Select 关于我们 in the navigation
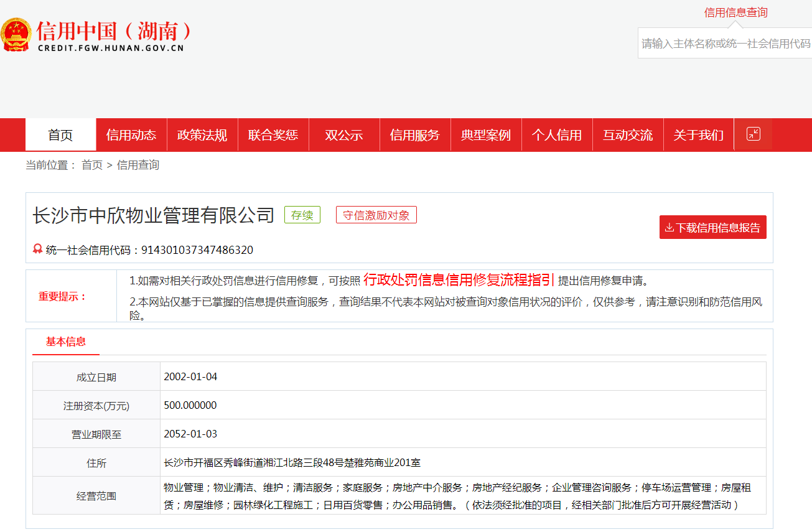 pos(699,135)
